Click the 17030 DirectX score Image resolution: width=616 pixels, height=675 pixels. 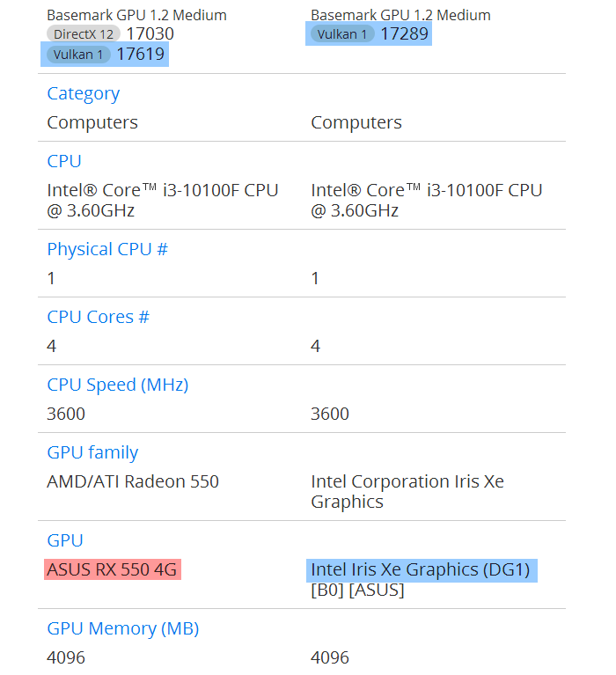click(x=150, y=33)
